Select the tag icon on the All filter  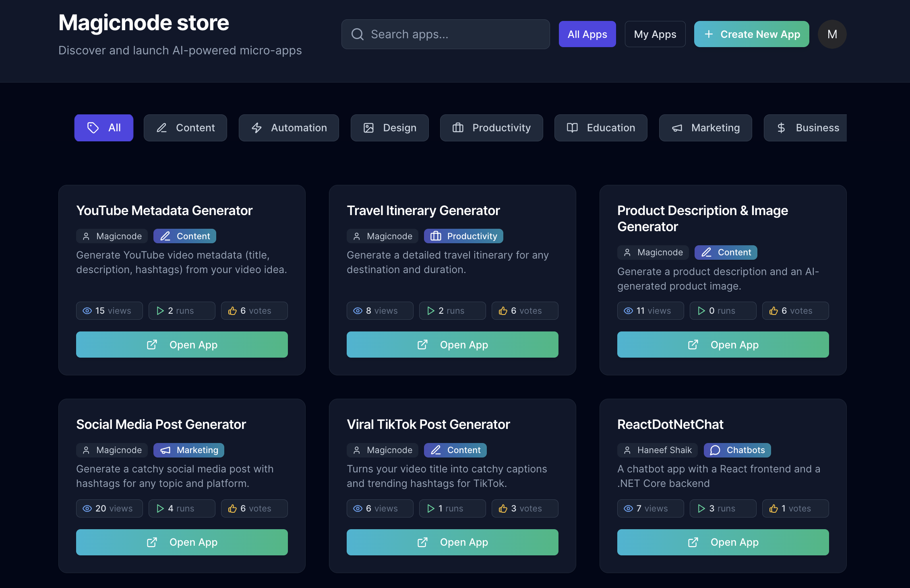(x=93, y=128)
